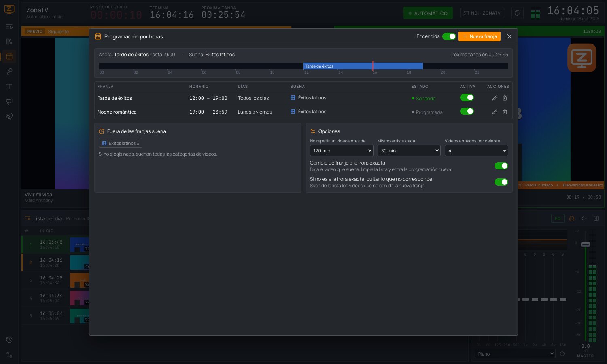Select the Siguiente tab in the preview
The image size is (607, 364).
(58, 32)
